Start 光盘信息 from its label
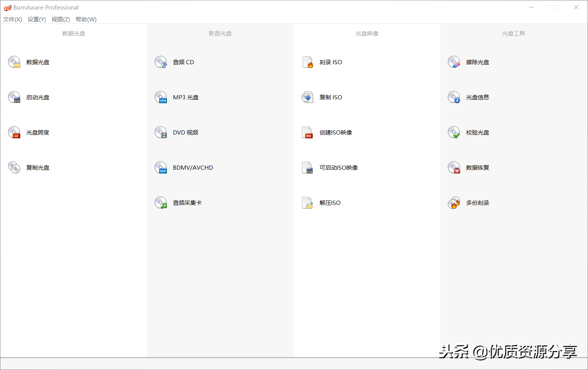This screenshot has width=588, height=370. (x=478, y=97)
